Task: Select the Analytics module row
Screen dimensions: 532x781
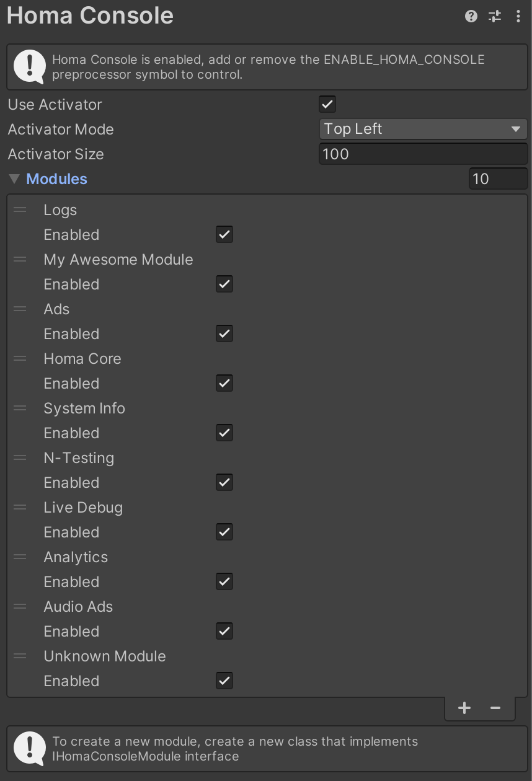Action: [x=267, y=557]
